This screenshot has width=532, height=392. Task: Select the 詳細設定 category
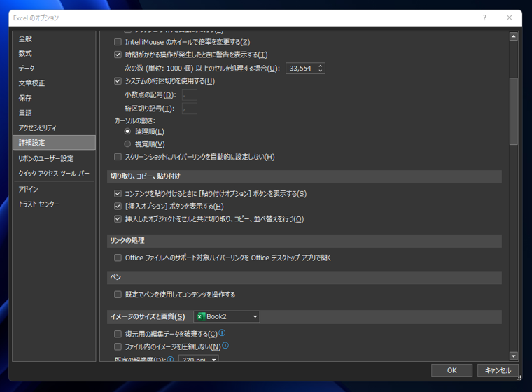[54, 143]
